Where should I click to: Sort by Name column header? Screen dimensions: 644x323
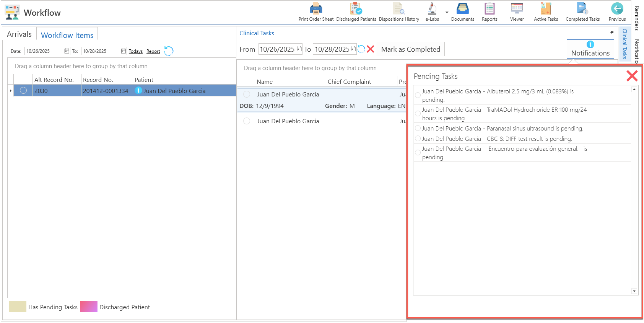pyautogui.click(x=290, y=82)
